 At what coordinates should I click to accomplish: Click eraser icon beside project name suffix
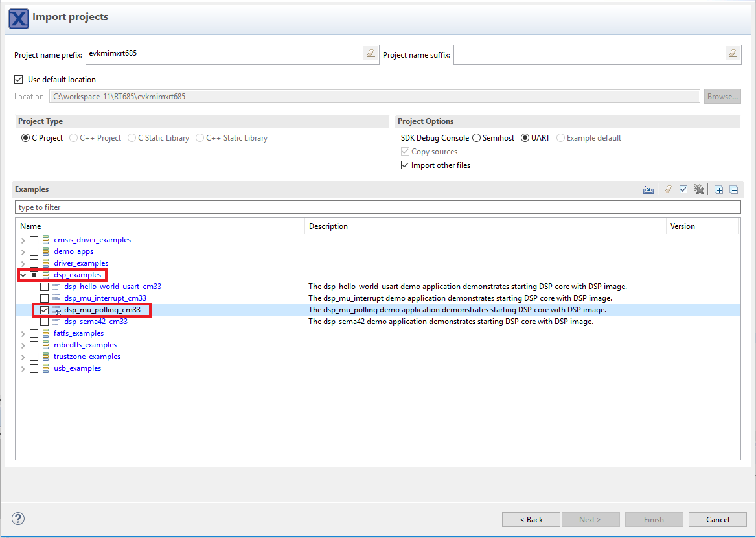[733, 54]
